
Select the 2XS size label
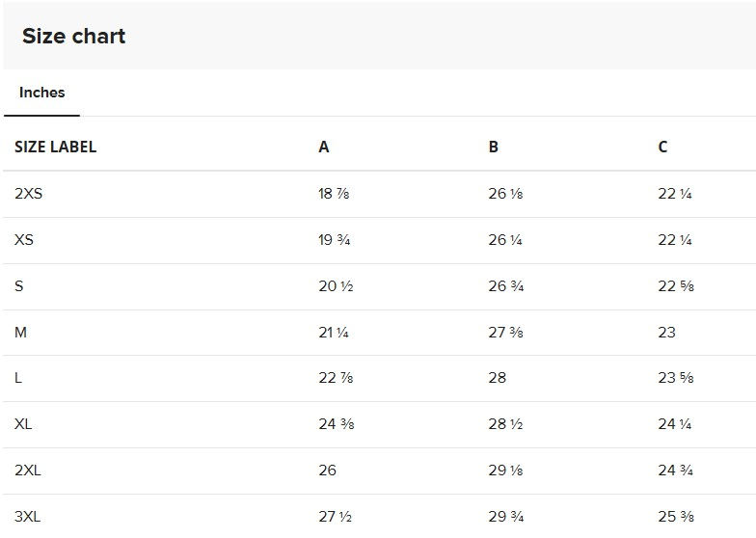(29, 194)
